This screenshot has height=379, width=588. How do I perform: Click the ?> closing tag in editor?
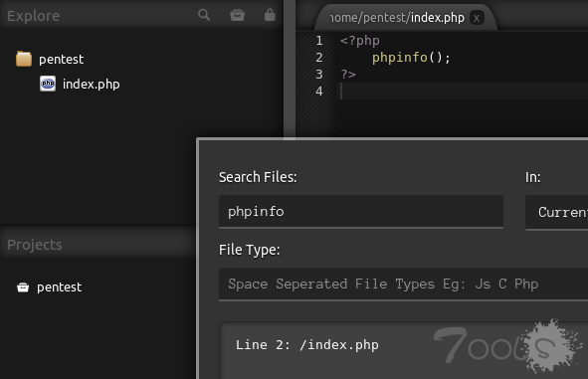(348, 75)
